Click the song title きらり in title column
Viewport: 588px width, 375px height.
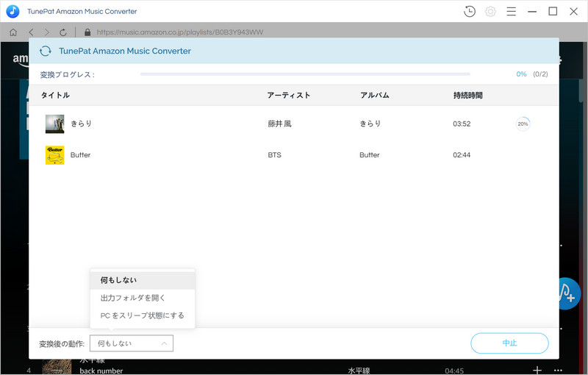(81, 124)
